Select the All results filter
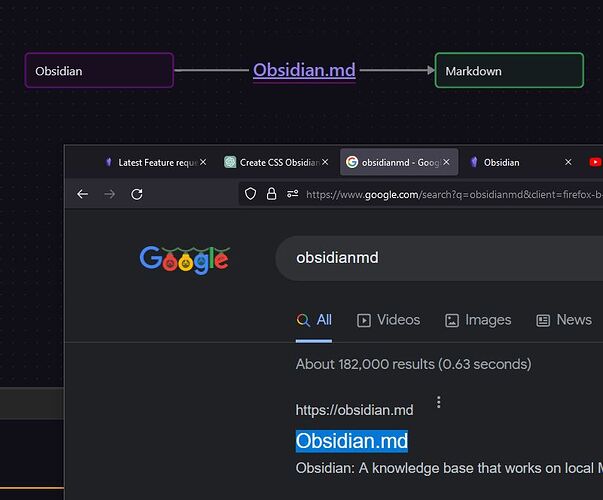This screenshot has height=500, width=603. [x=314, y=320]
